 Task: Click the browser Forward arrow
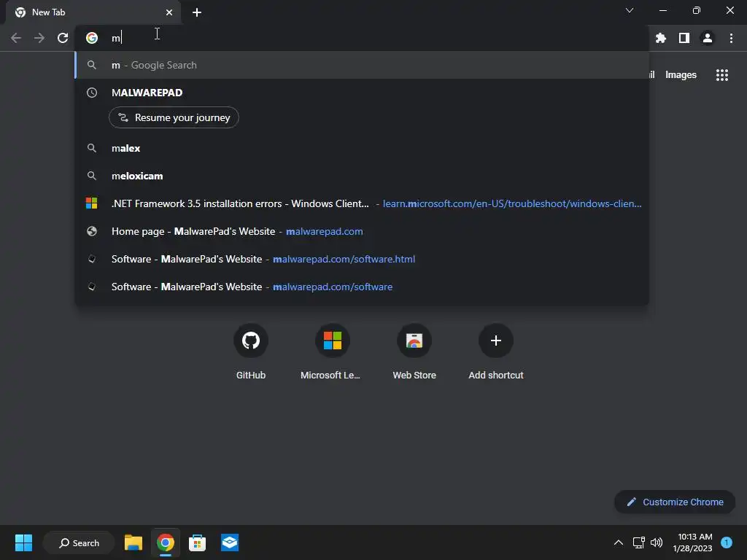tap(39, 38)
